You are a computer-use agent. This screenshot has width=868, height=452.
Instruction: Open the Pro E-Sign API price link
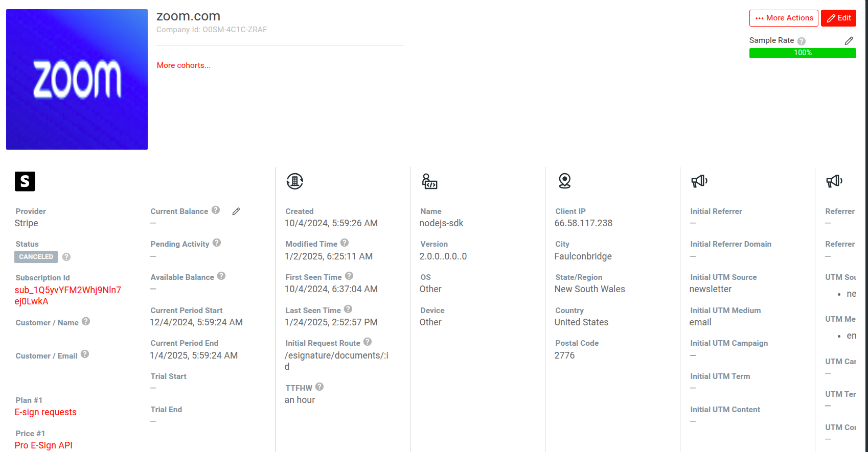43,445
